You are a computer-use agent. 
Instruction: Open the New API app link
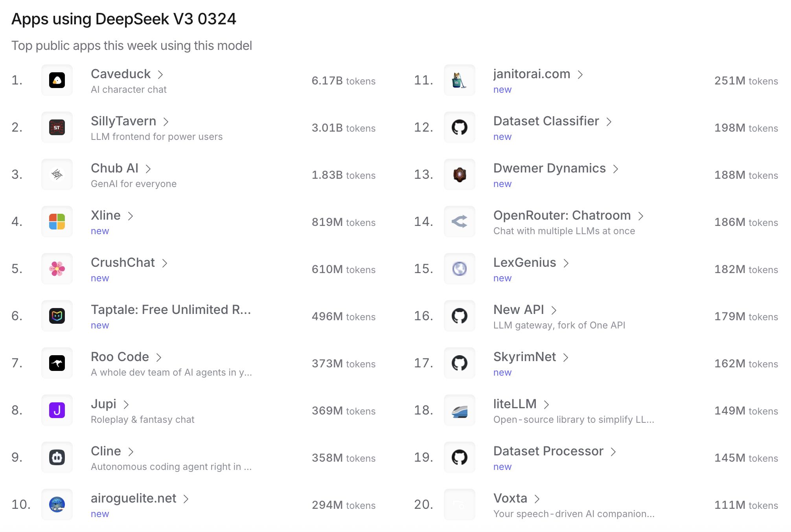coord(519,310)
